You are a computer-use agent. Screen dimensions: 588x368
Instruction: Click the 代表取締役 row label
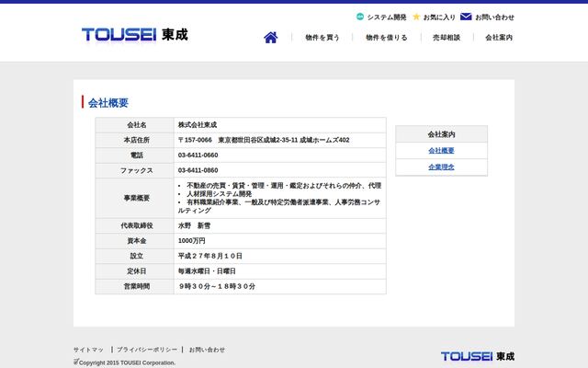tap(137, 225)
